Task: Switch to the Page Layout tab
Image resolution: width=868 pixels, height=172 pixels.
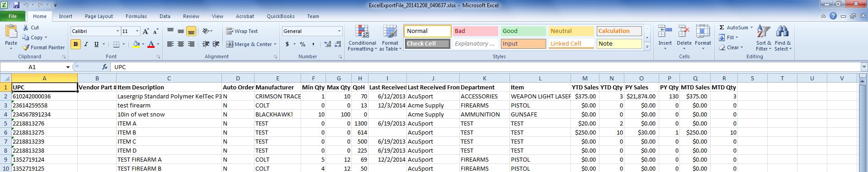Action: (99, 16)
